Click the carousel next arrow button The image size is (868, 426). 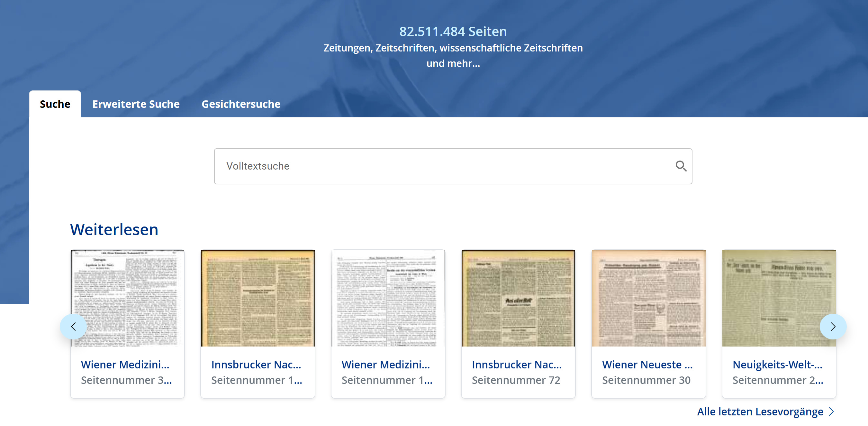point(833,326)
